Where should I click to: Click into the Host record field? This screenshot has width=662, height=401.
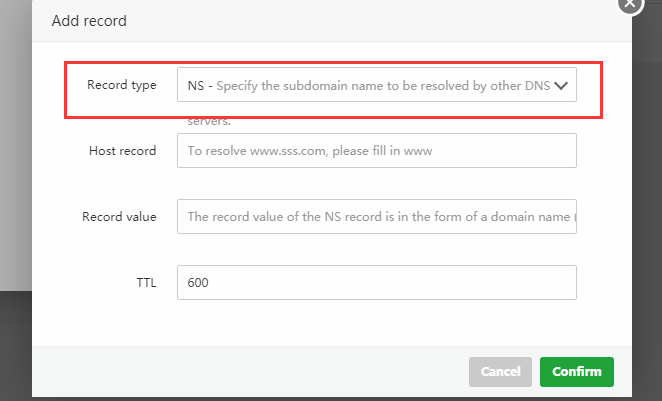tap(376, 151)
